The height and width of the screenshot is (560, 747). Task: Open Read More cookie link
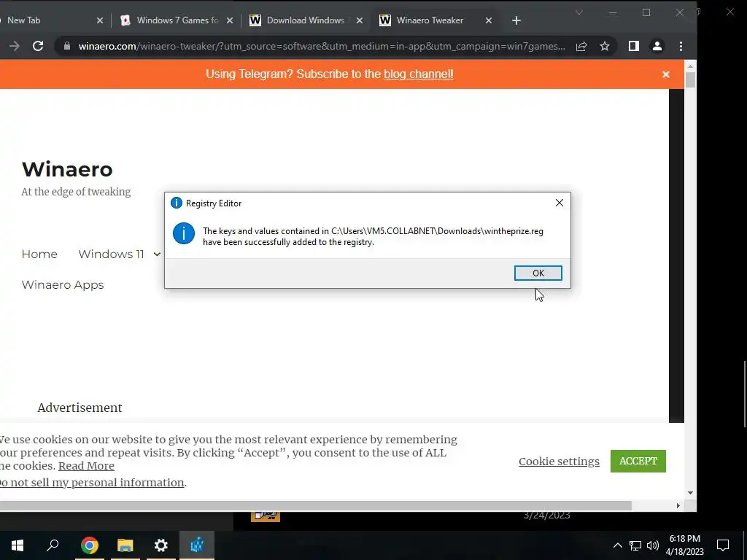[x=86, y=466]
